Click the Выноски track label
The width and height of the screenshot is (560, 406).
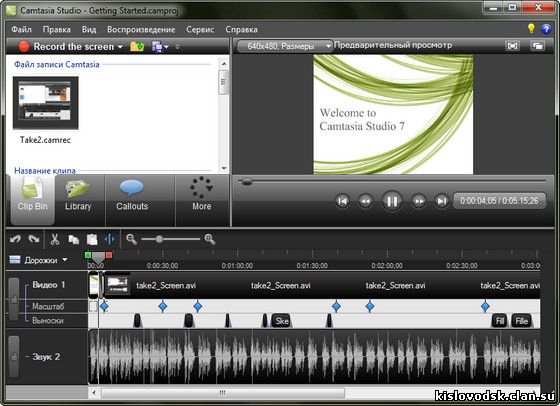(x=48, y=320)
